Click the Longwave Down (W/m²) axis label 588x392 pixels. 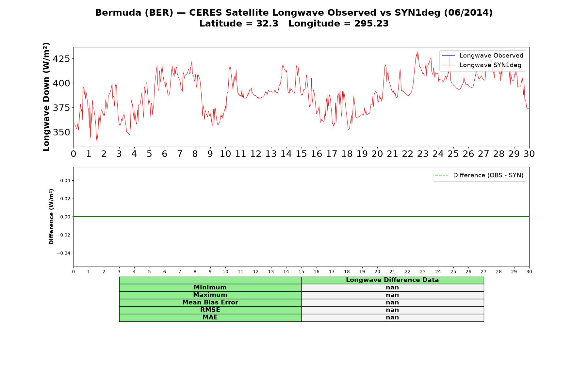[x=46, y=97]
